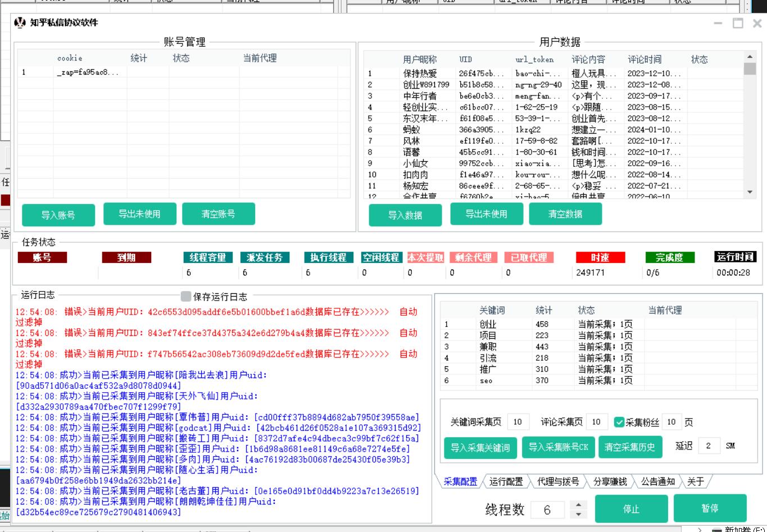The width and height of the screenshot is (767, 532).
Task: Maximize the 知乎私信协议软件 window
Action: (x=738, y=23)
